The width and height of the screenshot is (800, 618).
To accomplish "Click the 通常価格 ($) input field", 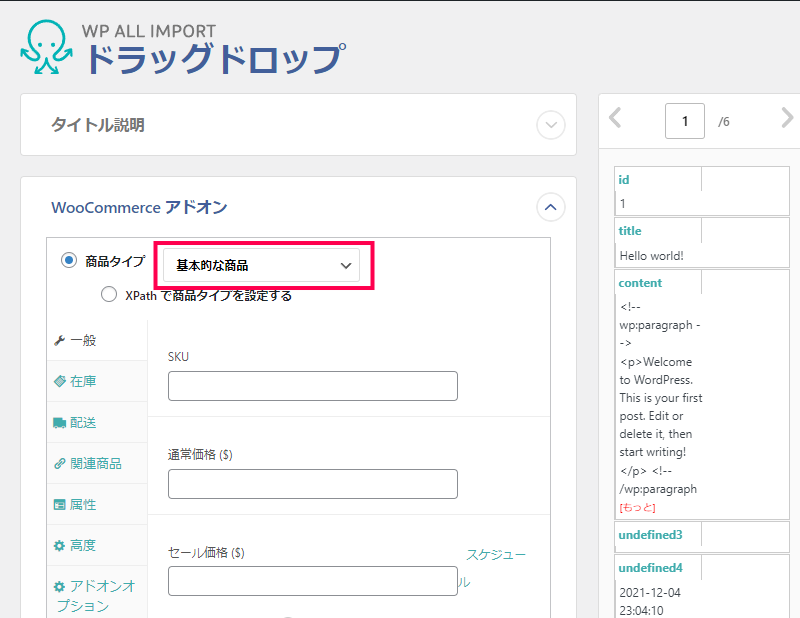I will point(313,484).
